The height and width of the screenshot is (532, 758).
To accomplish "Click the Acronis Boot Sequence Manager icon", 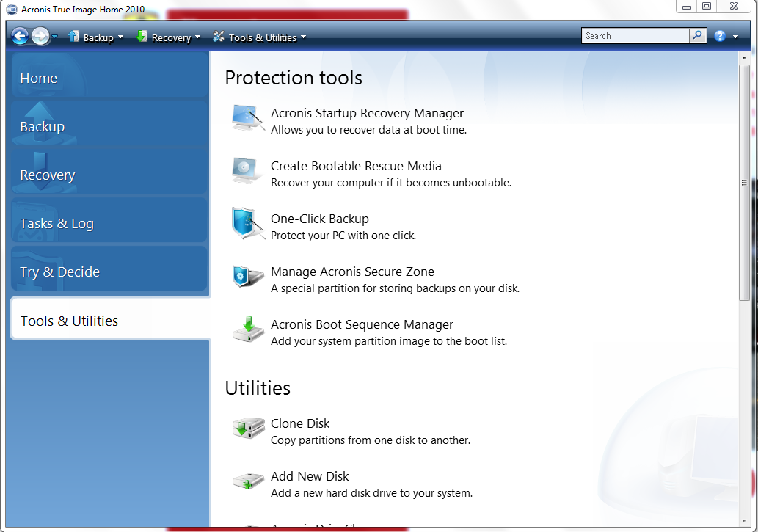I will tap(248, 329).
